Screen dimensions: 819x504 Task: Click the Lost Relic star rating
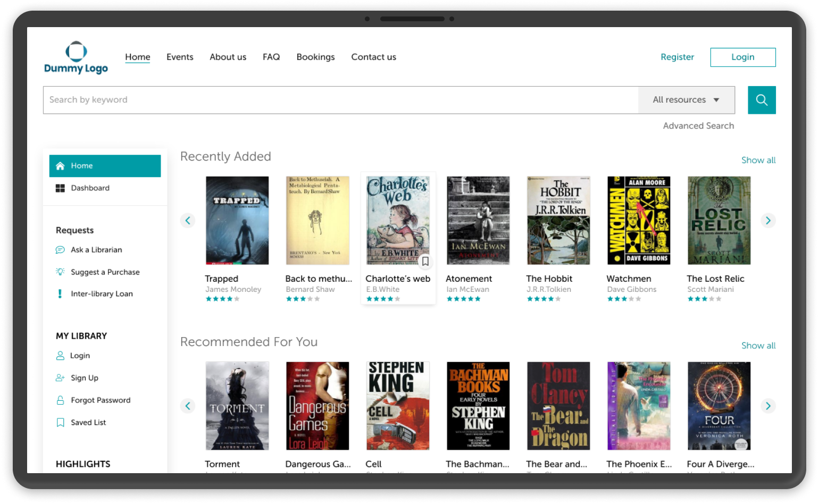(705, 299)
